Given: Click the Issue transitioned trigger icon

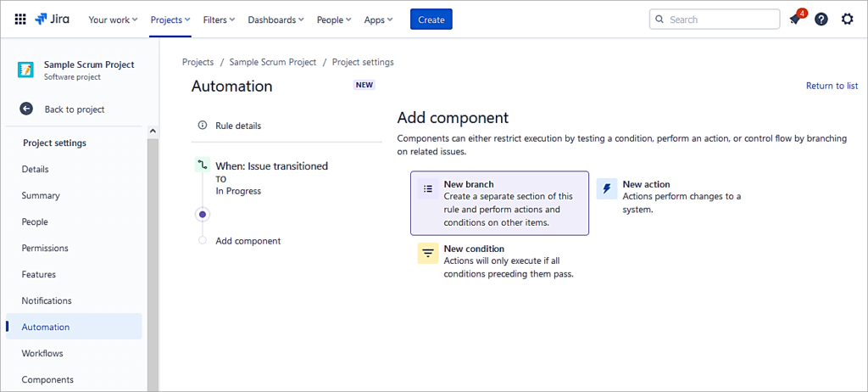Looking at the screenshot, I should (x=202, y=166).
